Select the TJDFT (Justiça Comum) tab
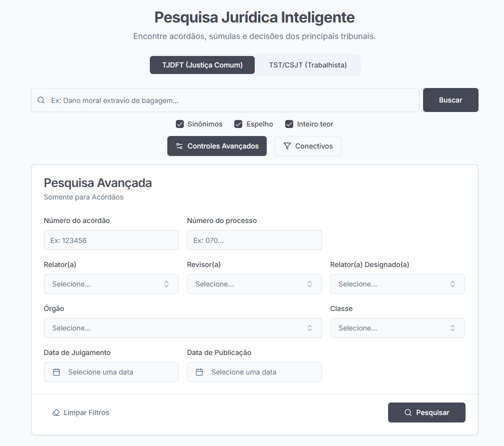 202,64
